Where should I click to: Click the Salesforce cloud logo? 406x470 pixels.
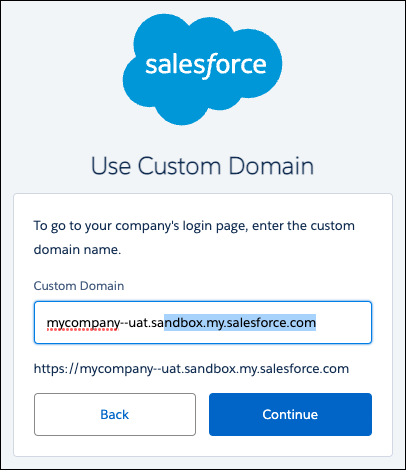pyautogui.click(x=202, y=69)
